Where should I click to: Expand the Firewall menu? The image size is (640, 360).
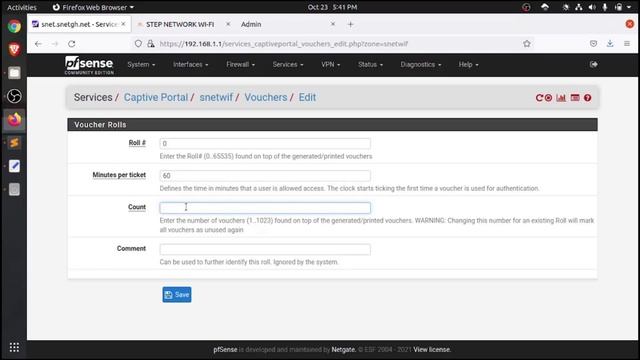[x=240, y=64]
